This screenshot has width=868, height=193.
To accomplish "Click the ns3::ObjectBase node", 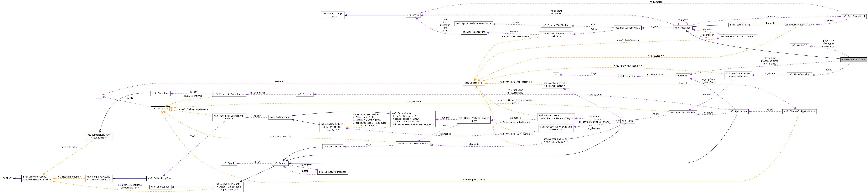I will point(160,187).
